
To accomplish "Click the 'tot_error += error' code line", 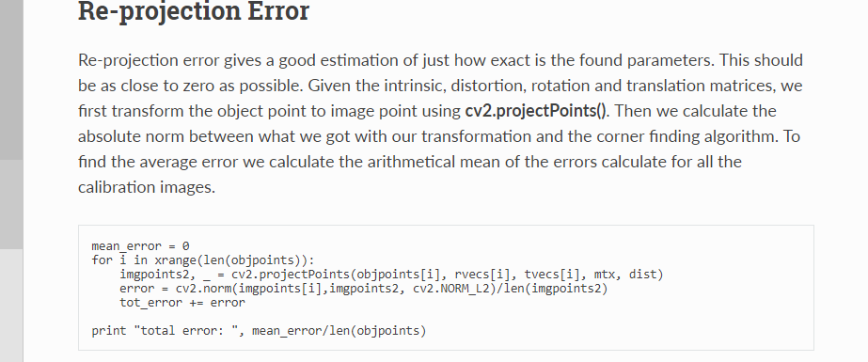I will (182, 302).
